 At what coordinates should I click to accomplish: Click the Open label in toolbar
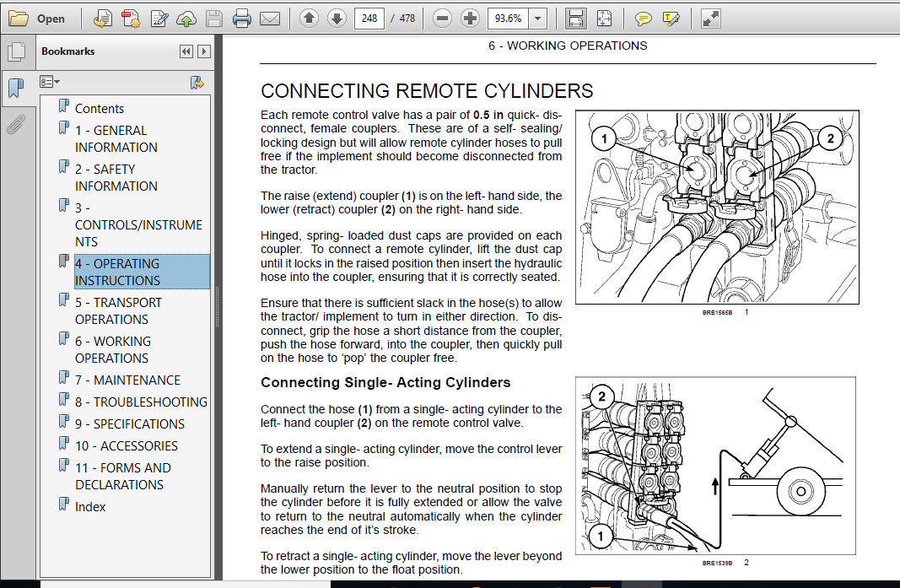(x=51, y=19)
